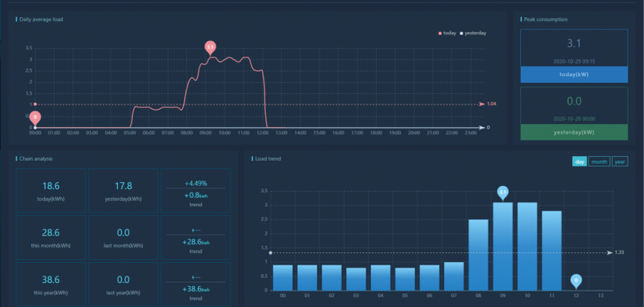Switch Load trend to month view
The image size is (644, 307).
click(x=599, y=161)
